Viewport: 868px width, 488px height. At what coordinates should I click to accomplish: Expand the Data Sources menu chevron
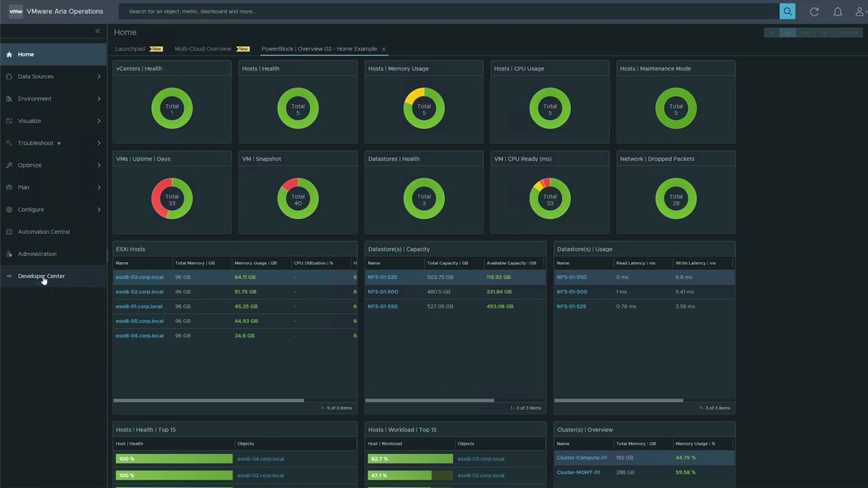click(99, 77)
